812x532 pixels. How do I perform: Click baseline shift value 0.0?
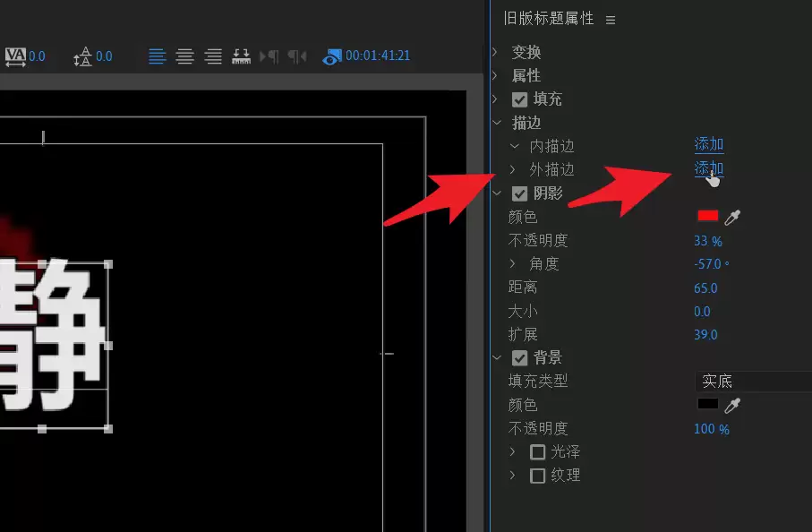104,56
